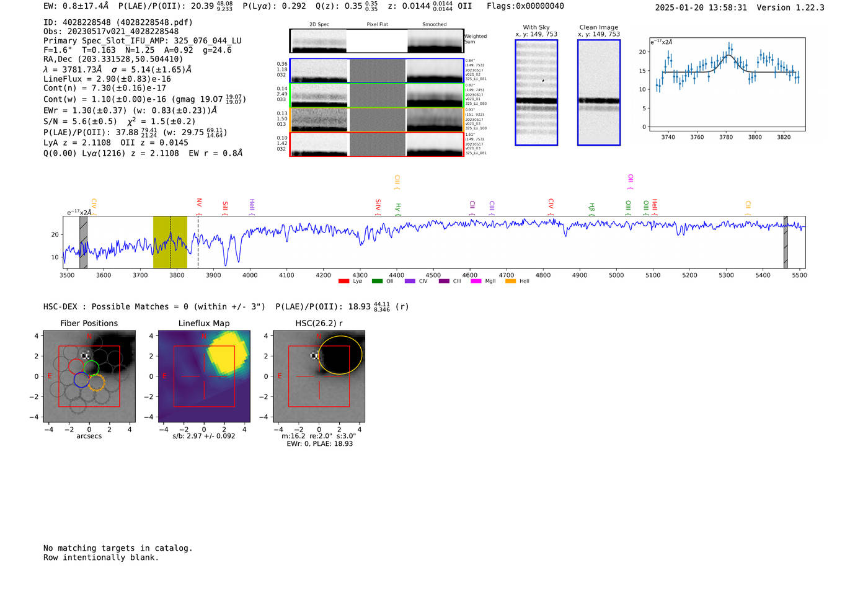Click the green fiber circle in Fiber Positions
Image resolution: width=868 pixels, height=591 pixels.
pos(91,368)
